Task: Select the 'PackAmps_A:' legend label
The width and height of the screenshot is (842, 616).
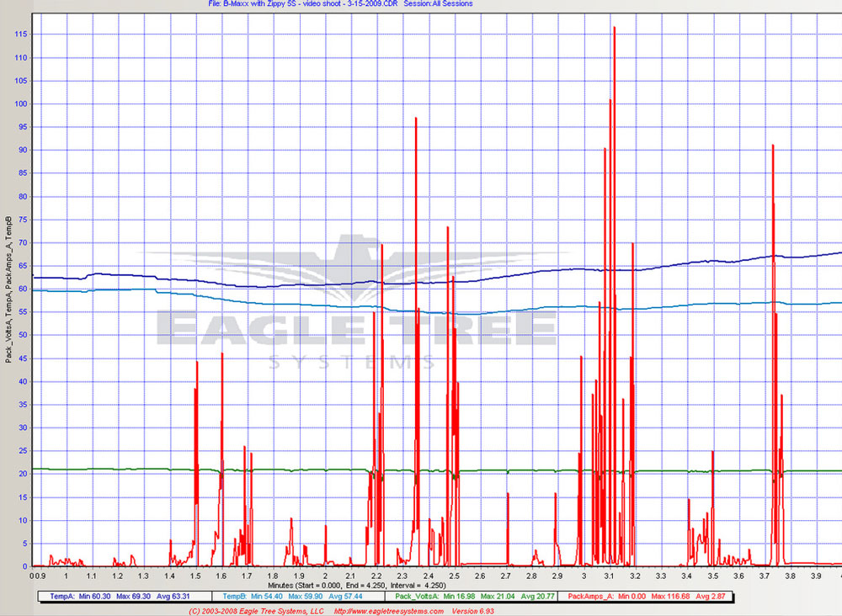Action: click(591, 597)
